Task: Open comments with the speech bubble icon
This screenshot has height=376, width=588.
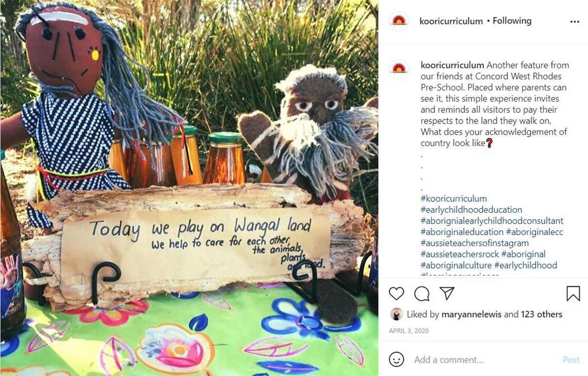Action: coord(422,293)
